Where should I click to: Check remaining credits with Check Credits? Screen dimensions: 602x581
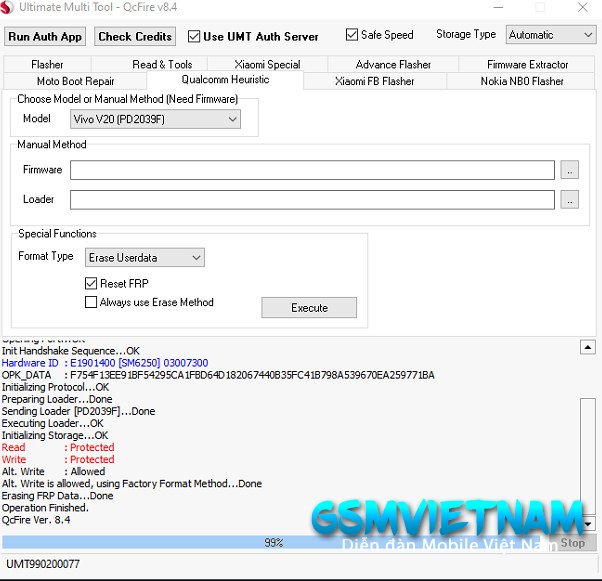coord(135,36)
